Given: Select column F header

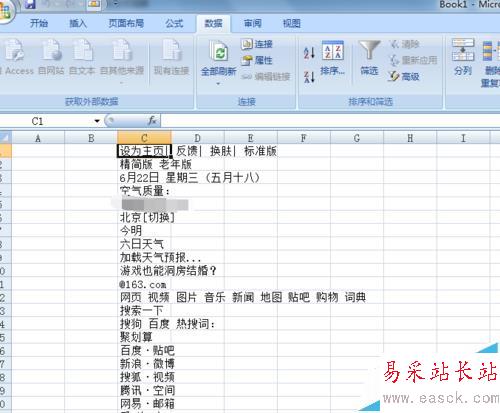Looking at the screenshot, I should click(304, 138).
